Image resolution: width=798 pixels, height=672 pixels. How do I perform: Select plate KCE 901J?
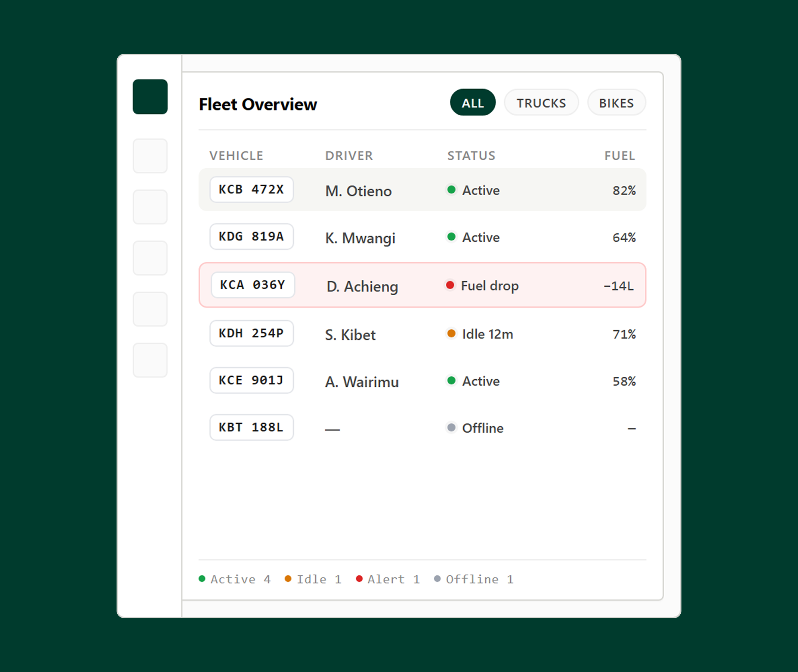[x=251, y=380]
